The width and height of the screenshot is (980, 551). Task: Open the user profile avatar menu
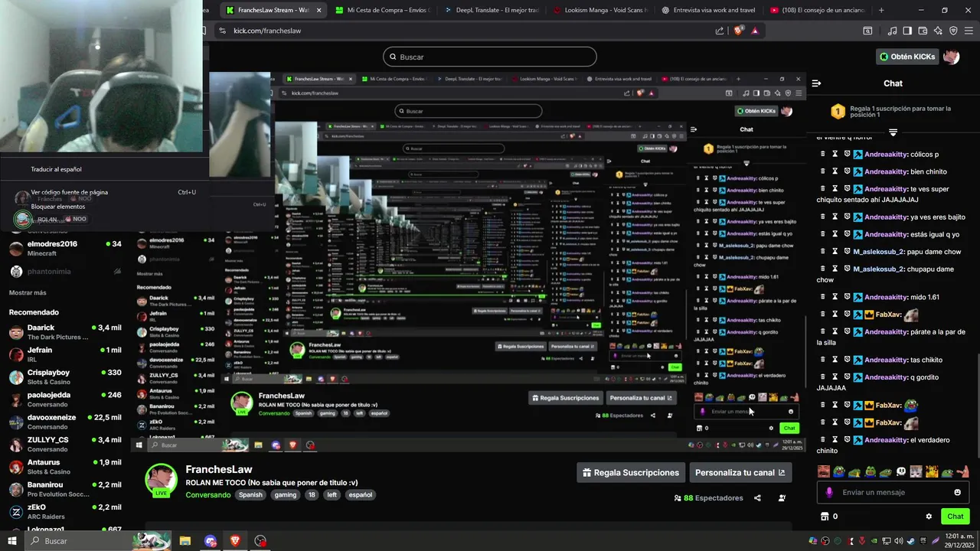[952, 57]
